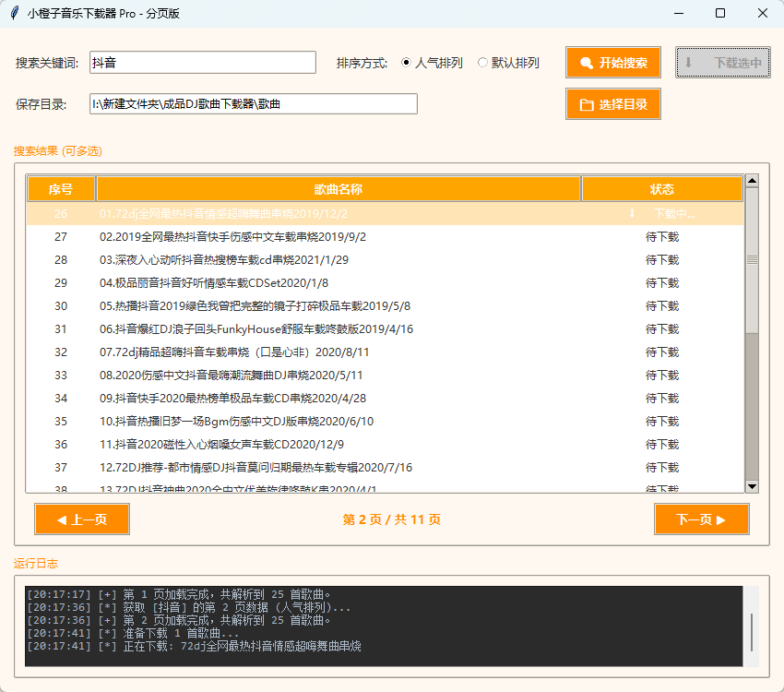784x692 pixels.
Task: Minimize the 小橙子音乐下载器 window
Action: pyautogui.click(x=679, y=13)
